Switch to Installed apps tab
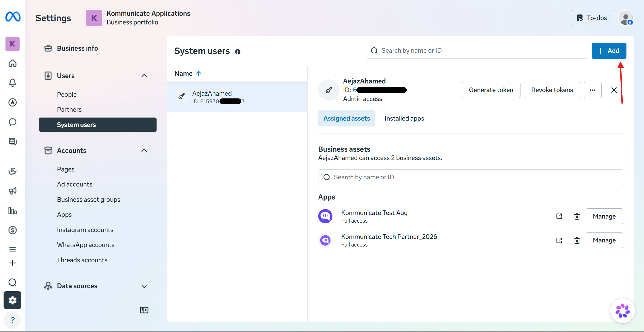This screenshot has height=332, width=644. (404, 119)
